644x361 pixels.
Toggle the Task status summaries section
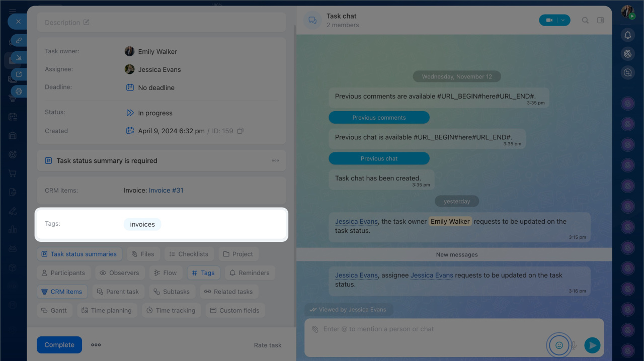coord(79,254)
